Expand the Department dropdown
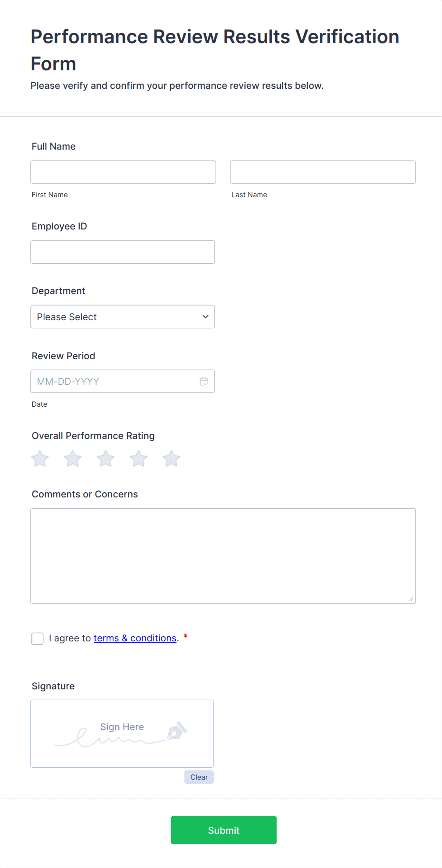The image size is (442, 868). (x=123, y=317)
